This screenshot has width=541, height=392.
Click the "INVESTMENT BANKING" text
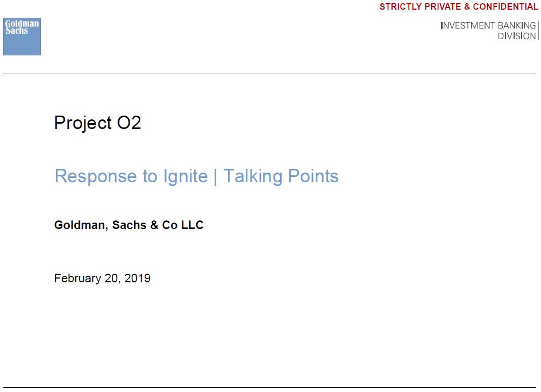coord(488,25)
